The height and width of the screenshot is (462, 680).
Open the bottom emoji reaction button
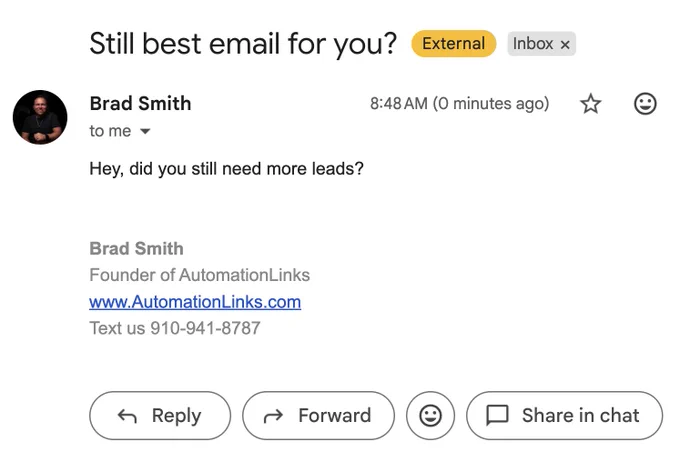[x=430, y=416]
